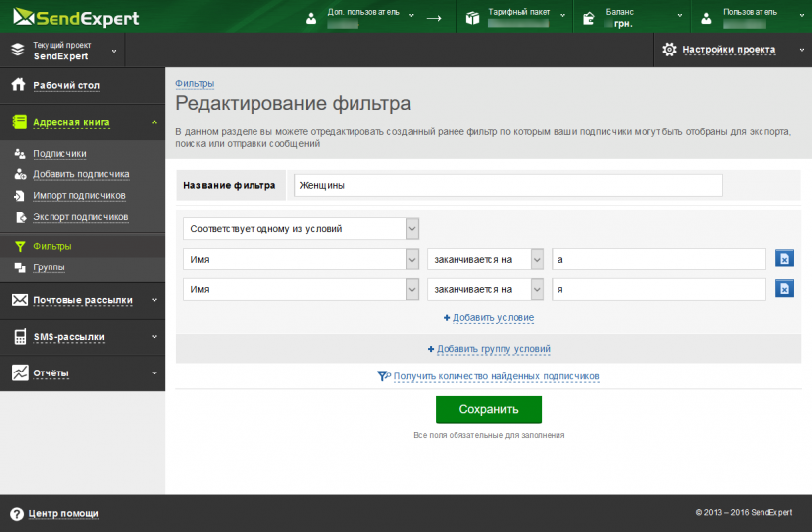Open the first condition's Имя field dropdown

pyautogui.click(x=301, y=259)
